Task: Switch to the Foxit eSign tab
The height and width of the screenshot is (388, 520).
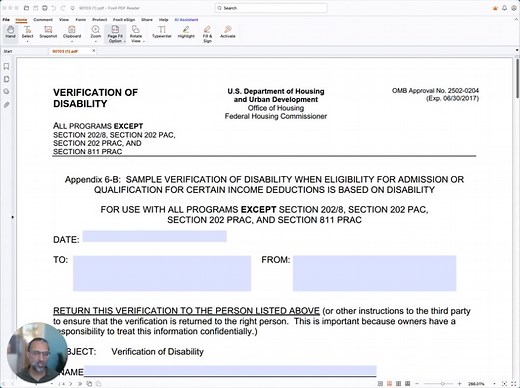Action: [124, 20]
